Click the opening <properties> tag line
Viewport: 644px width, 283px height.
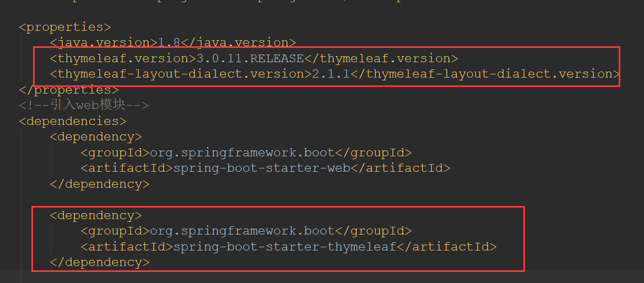[65, 27]
